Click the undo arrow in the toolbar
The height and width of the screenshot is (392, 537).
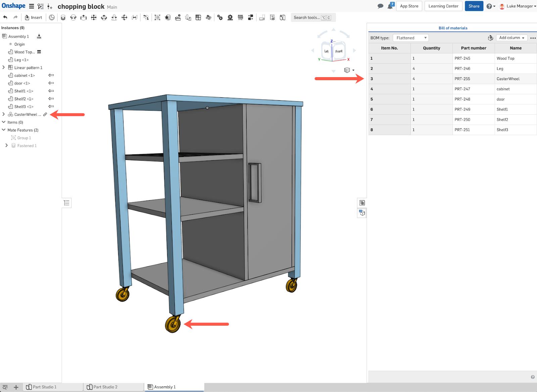coord(5,17)
